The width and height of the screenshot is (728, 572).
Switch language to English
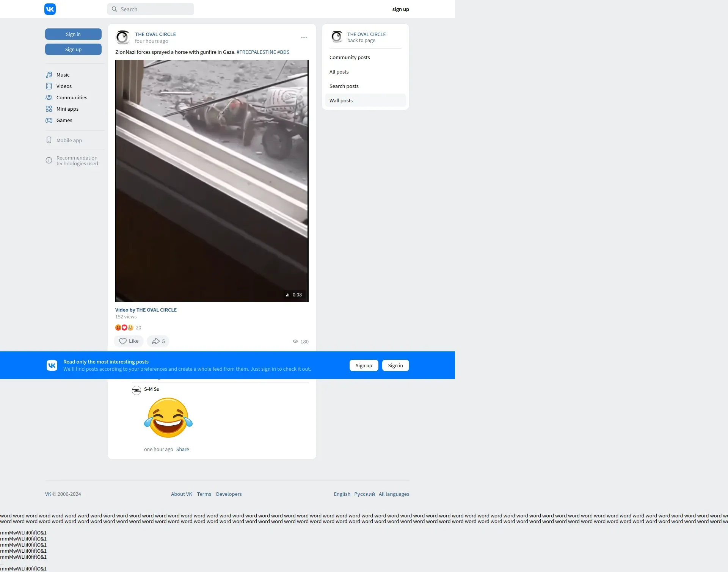coord(342,494)
